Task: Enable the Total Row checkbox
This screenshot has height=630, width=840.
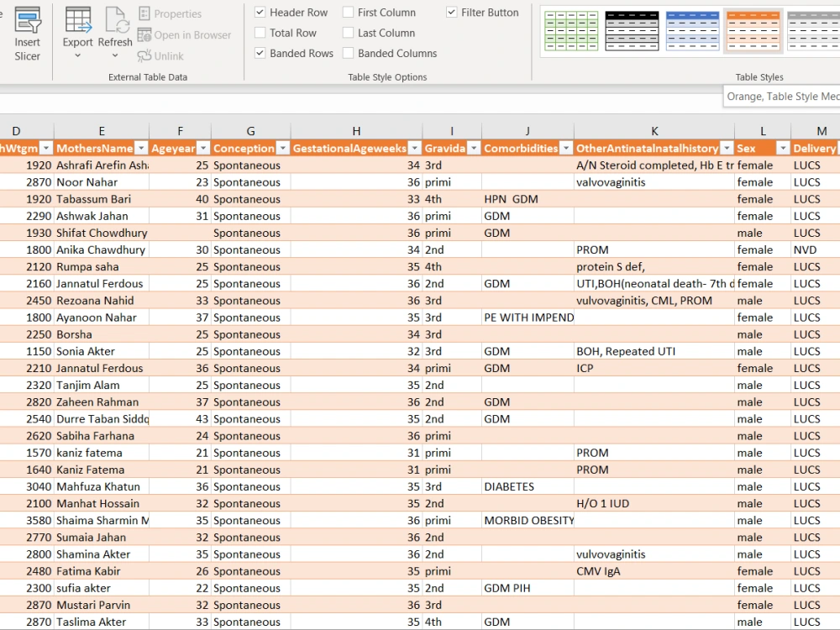Action: tap(260, 33)
